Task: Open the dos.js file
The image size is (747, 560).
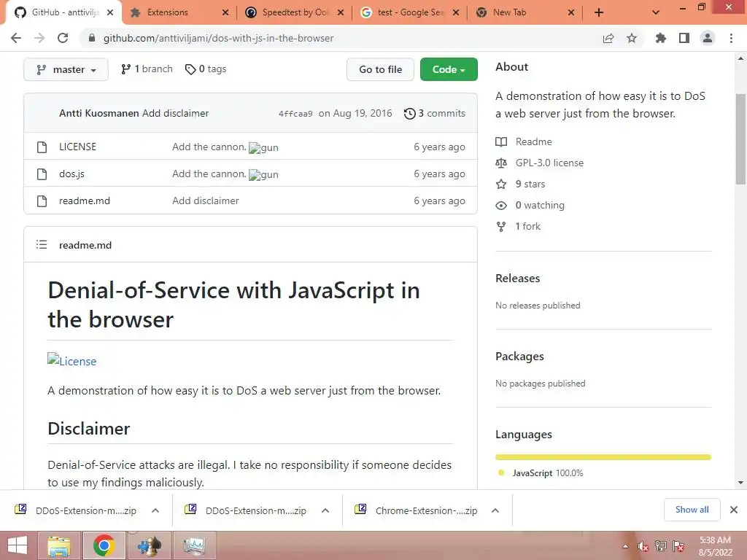Action: 71,174
